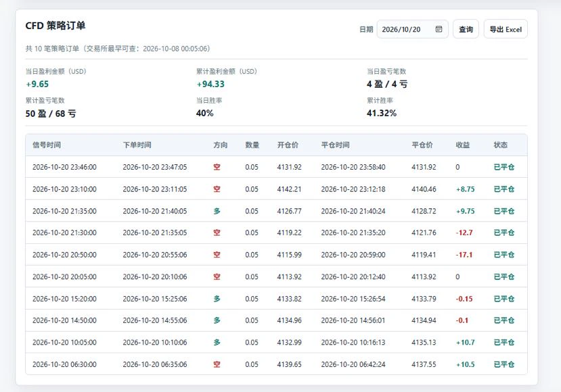
Task: Click the 空 direction marker in the 20:50:00 row
Action: (217, 255)
